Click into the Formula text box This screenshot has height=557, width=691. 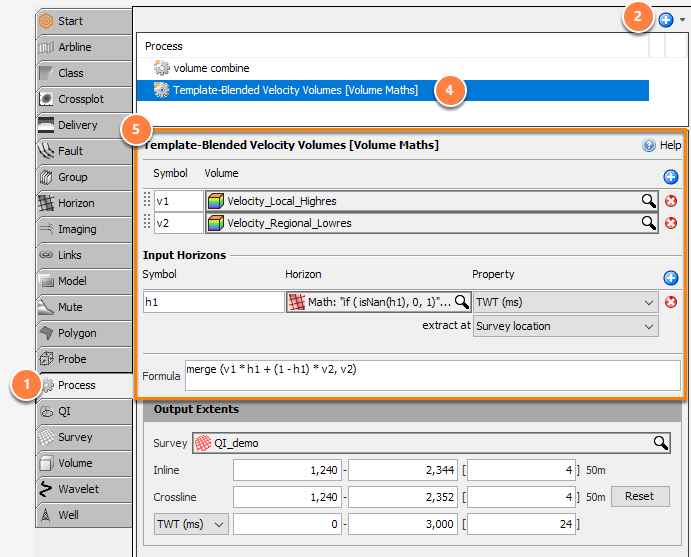coord(433,376)
